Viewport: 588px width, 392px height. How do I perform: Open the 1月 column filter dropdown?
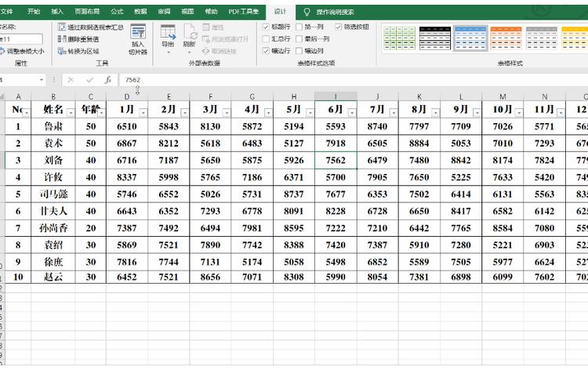point(143,112)
